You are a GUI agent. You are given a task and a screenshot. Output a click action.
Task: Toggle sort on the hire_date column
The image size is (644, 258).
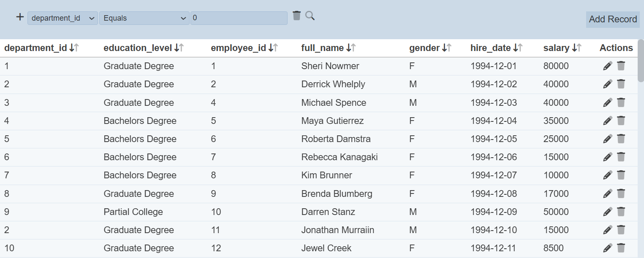pos(518,48)
